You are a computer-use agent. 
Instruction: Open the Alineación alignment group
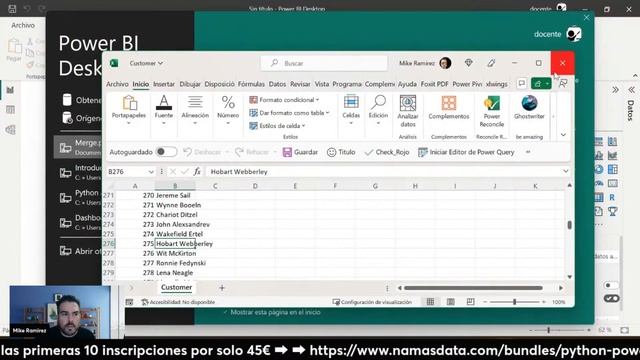click(195, 109)
